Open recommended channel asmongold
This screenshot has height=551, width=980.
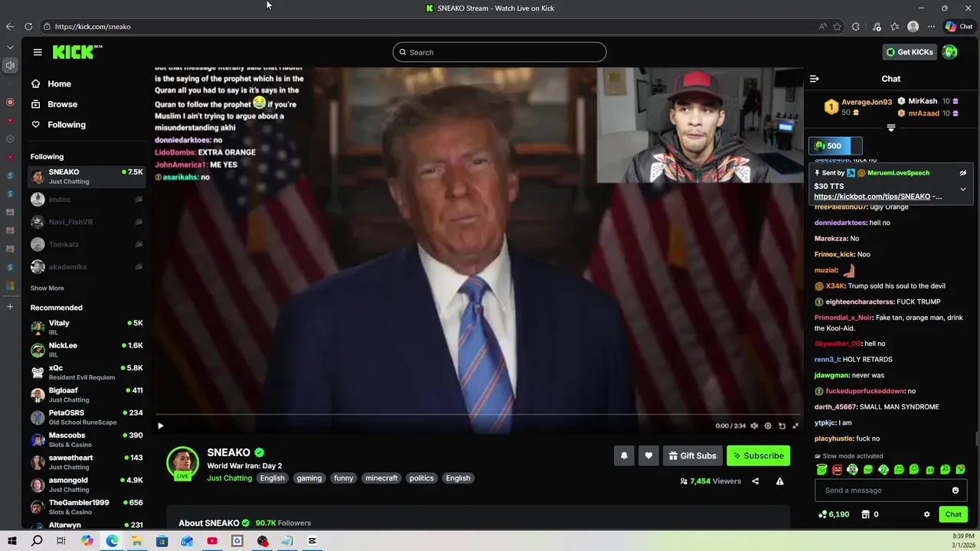point(86,485)
